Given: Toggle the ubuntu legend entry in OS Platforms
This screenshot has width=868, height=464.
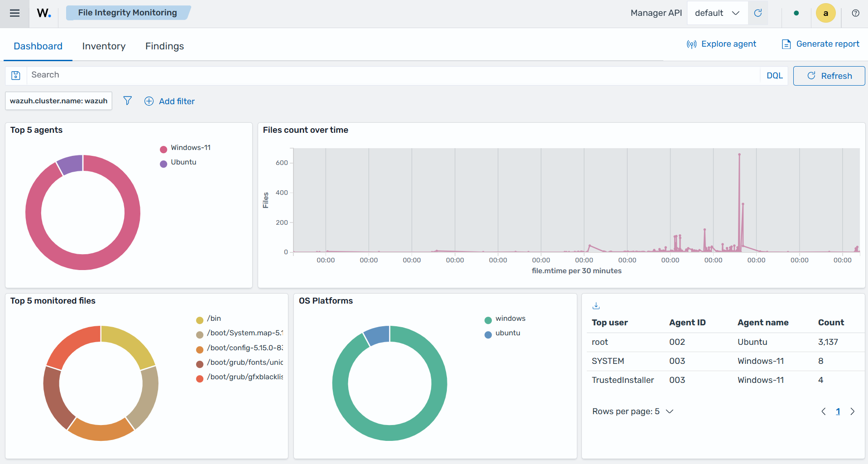Looking at the screenshot, I should (503, 333).
